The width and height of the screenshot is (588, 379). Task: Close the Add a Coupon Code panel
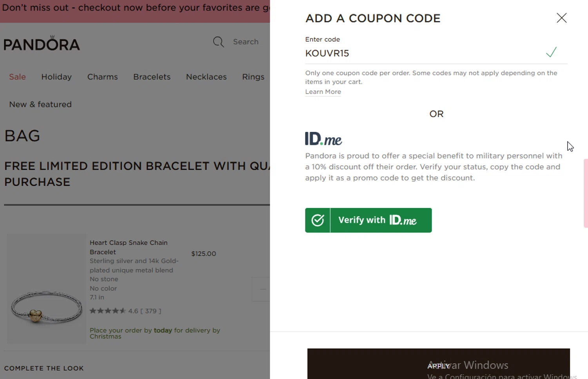[x=561, y=18]
